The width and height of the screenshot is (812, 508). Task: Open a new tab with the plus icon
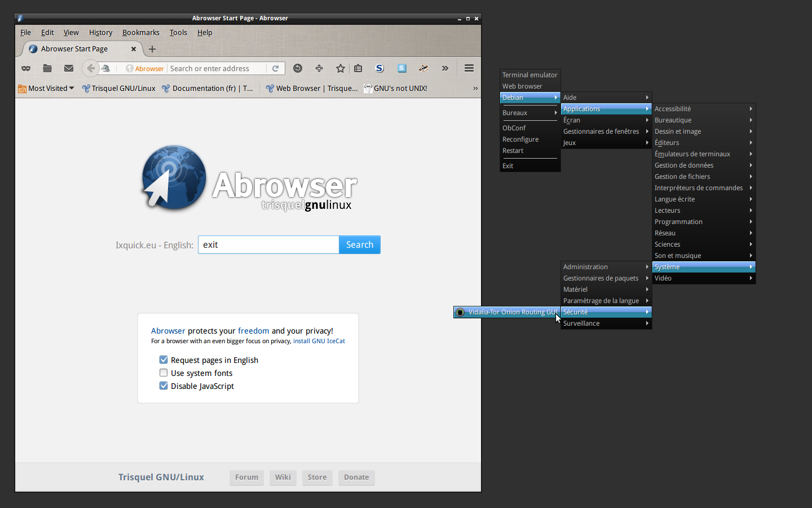click(152, 49)
